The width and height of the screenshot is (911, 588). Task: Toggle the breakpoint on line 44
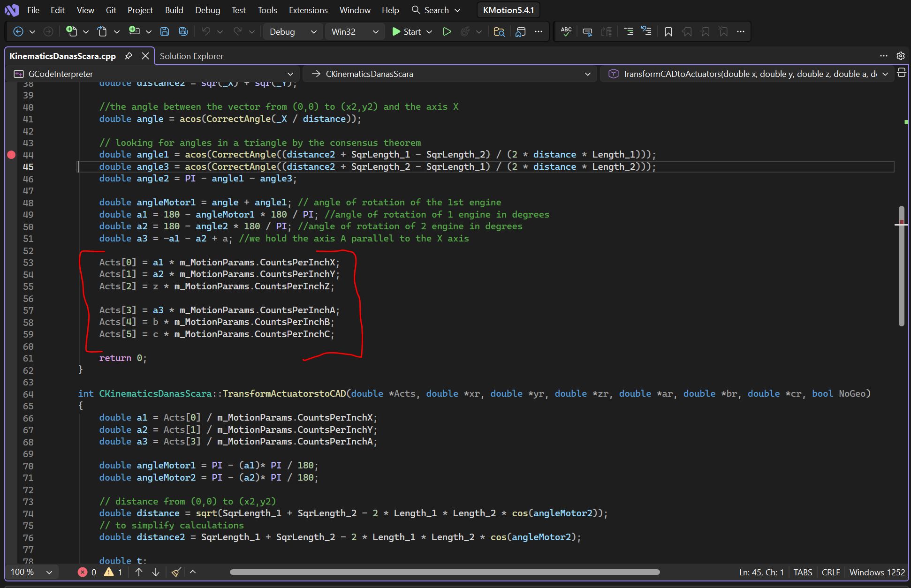pos(11,155)
